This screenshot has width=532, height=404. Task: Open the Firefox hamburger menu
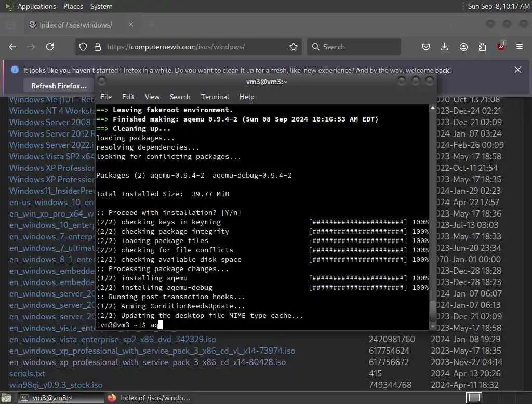click(520, 47)
